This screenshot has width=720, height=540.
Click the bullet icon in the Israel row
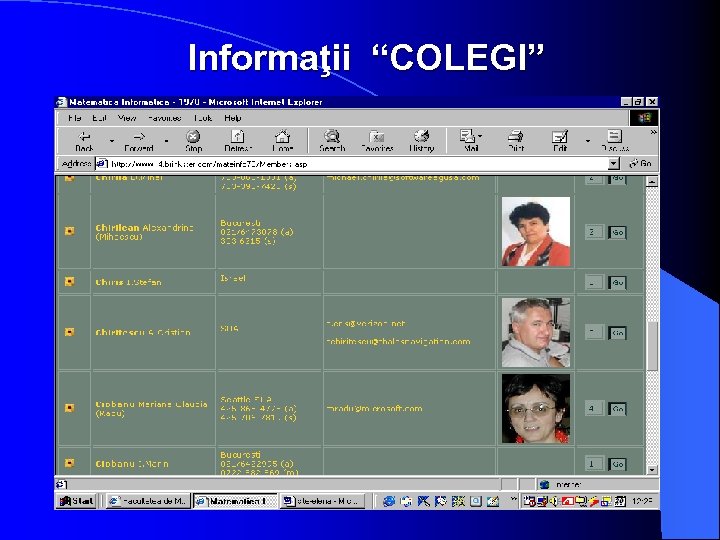pos(69,281)
